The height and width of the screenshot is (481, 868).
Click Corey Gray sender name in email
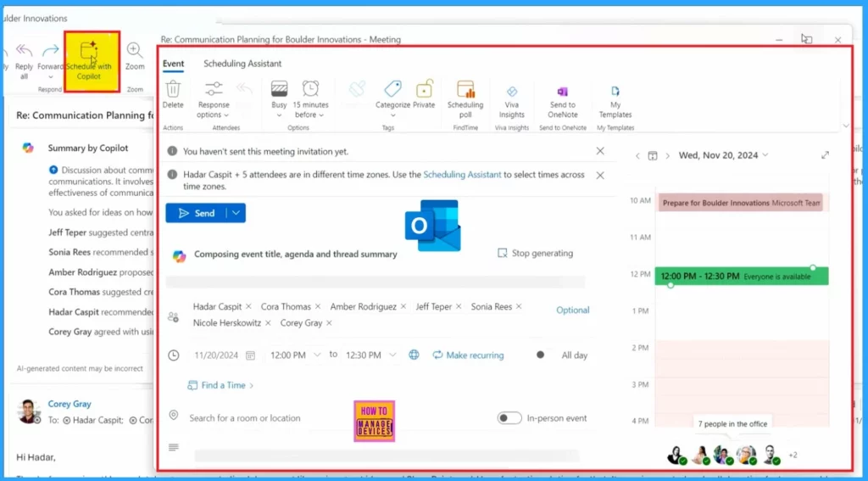70,404
